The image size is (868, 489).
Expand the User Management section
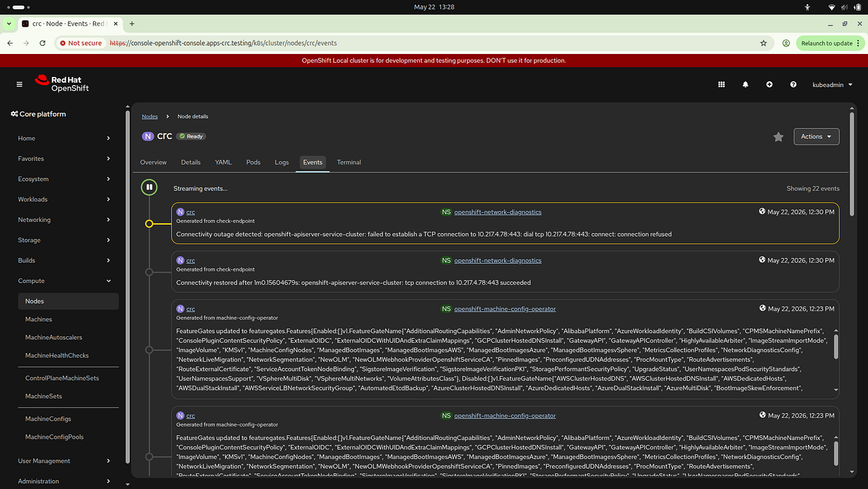coord(64,461)
